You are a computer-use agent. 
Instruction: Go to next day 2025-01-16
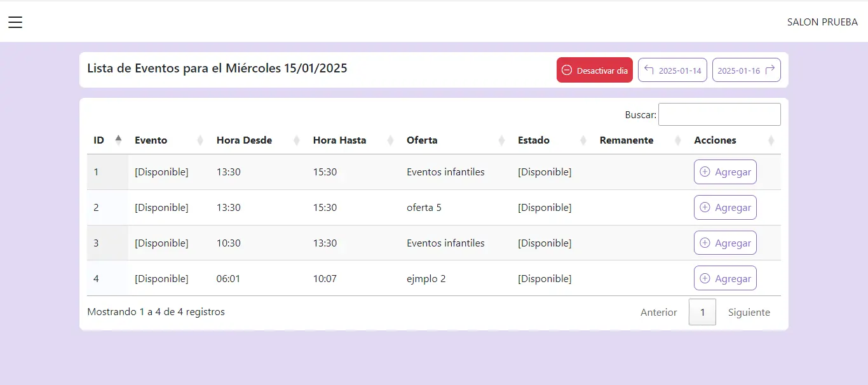pos(746,71)
